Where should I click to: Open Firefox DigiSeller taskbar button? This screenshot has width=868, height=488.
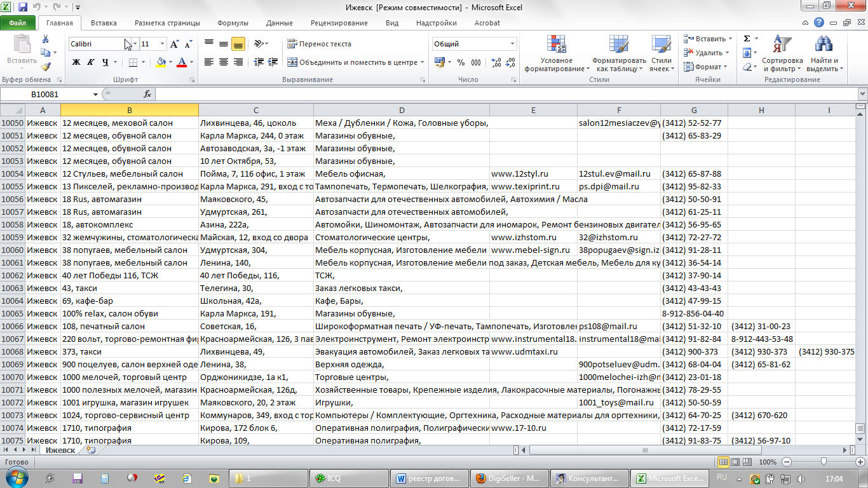[x=510, y=478]
